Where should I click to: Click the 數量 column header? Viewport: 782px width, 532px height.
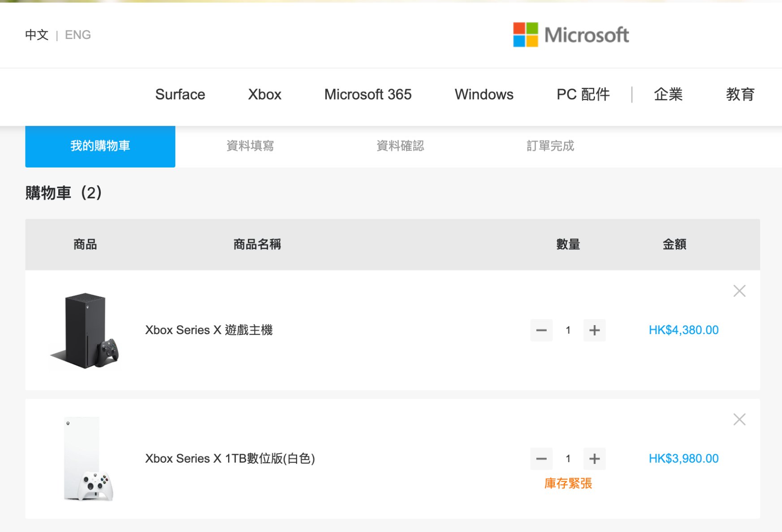click(568, 245)
